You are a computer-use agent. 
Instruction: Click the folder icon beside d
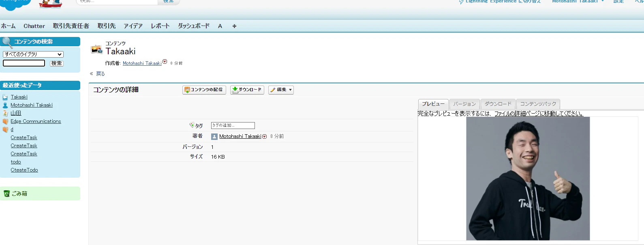[x=5, y=130]
